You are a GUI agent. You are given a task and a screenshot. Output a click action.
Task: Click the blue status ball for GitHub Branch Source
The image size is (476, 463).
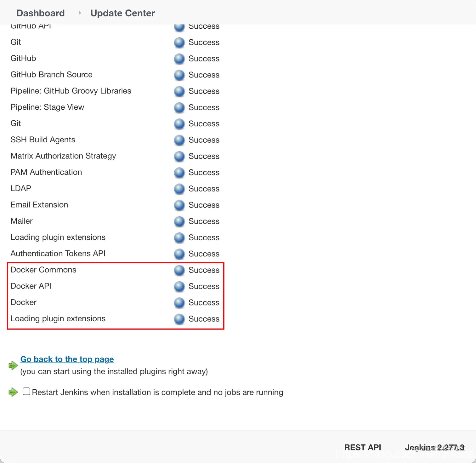[x=179, y=75]
